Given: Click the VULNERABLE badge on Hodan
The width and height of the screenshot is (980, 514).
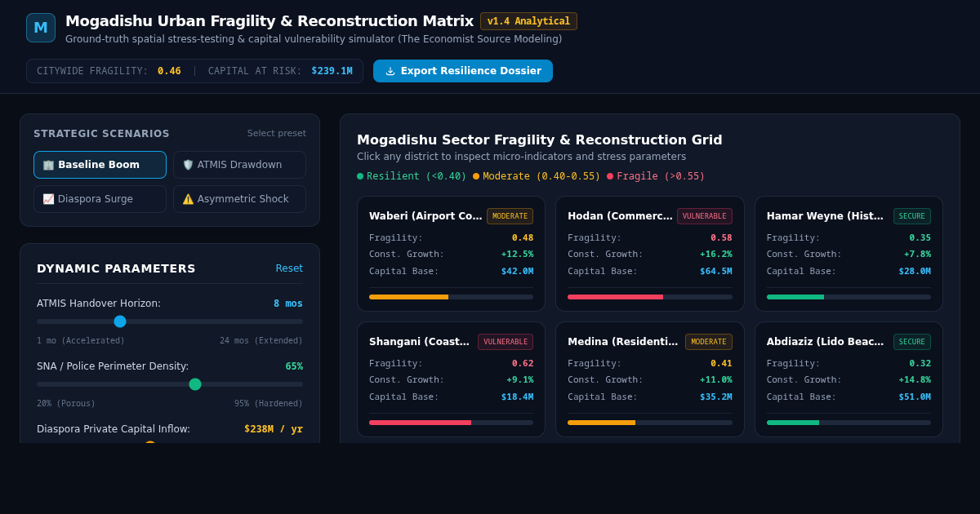Looking at the screenshot, I should pos(705,216).
